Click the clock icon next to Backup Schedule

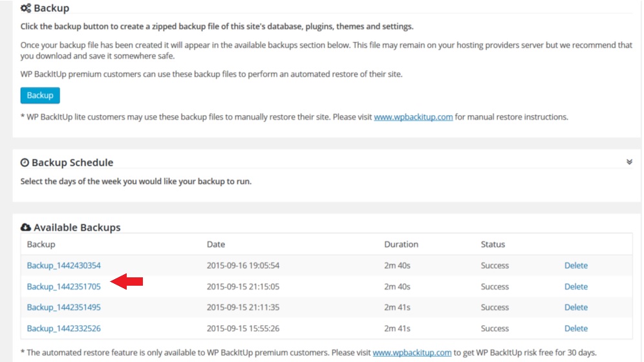pyautogui.click(x=25, y=162)
